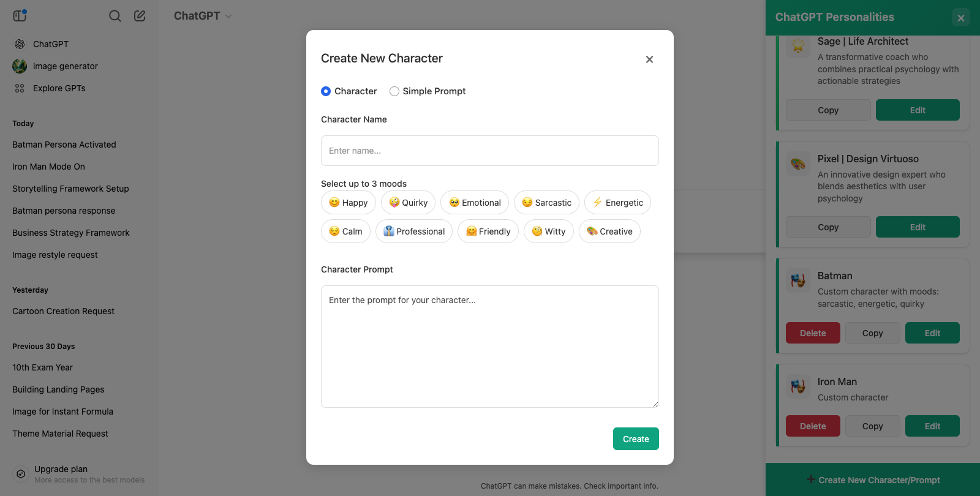The image size is (980, 496).
Task: Select the Simple Prompt radio option
Action: [394, 91]
